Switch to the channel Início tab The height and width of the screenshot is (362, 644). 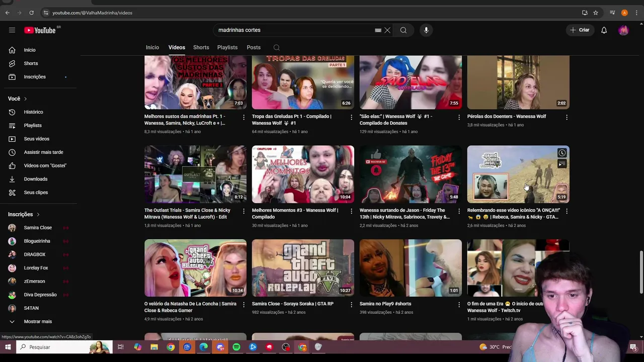point(152,47)
